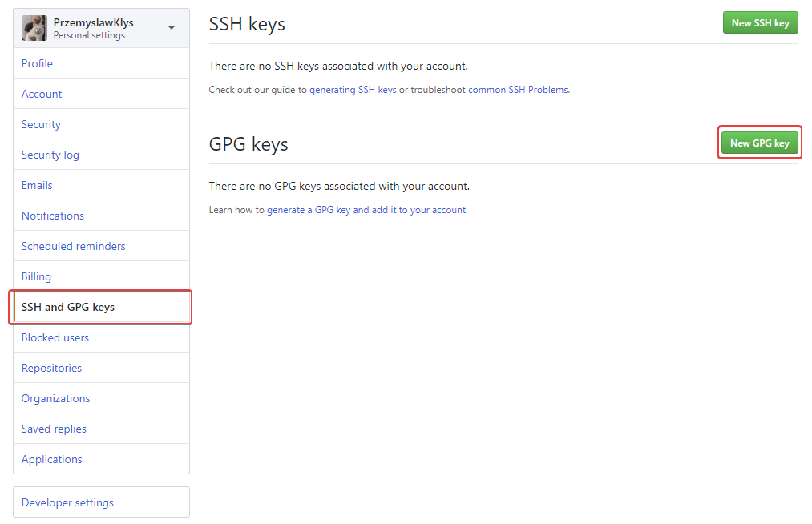Open the Account settings page

click(x=41, y=93)
